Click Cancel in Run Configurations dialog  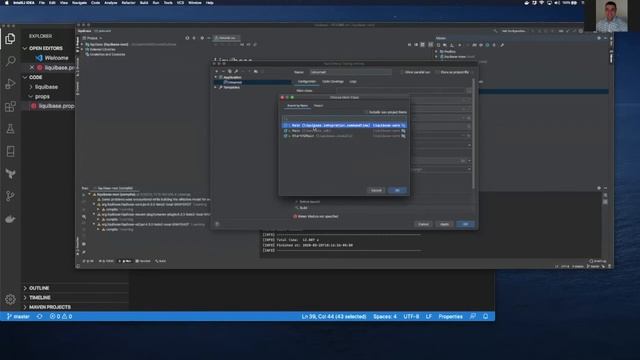[x=423, y=224]
